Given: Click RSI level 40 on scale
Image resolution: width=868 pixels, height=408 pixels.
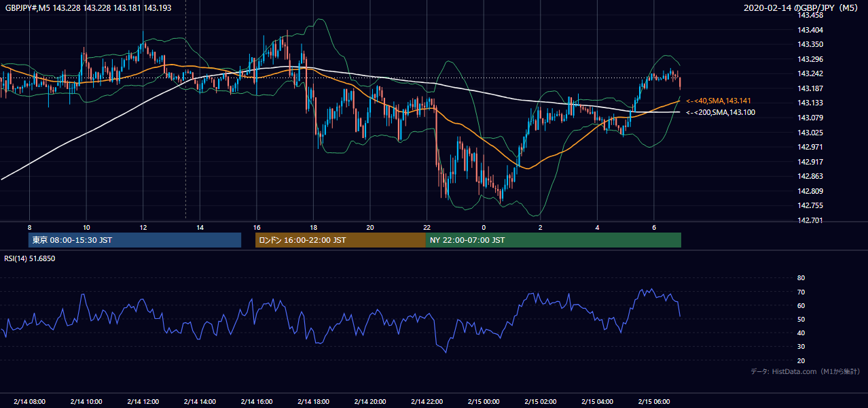Looking at the screenshot, I should coord(801,333).
